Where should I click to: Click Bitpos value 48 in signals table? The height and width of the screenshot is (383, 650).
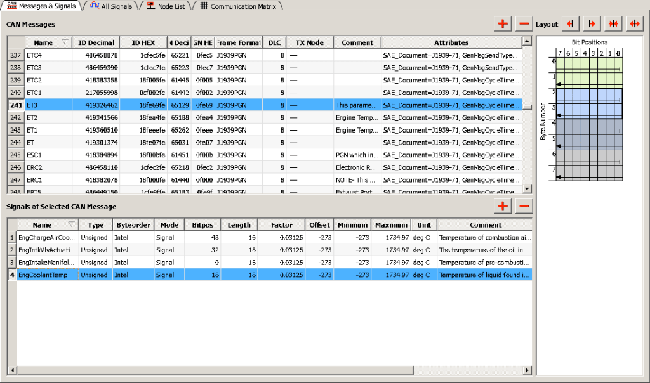coord(202,238)
